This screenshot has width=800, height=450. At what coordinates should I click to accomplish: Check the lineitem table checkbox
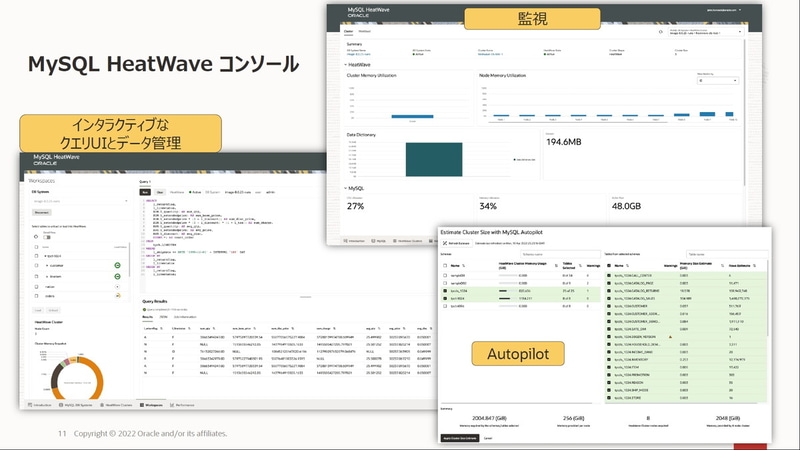(x=36, y=276)
